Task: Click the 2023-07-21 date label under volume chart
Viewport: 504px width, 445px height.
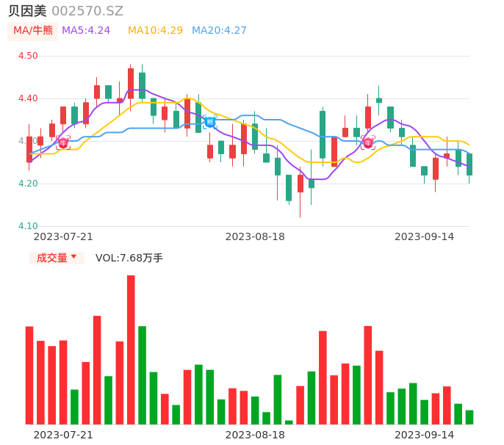Action: 63,435
